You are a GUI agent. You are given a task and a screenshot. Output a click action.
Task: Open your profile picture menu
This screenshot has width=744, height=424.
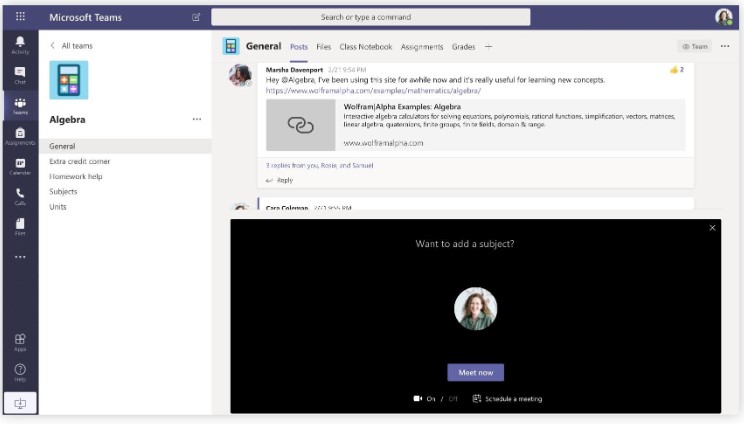coord(724,17)
